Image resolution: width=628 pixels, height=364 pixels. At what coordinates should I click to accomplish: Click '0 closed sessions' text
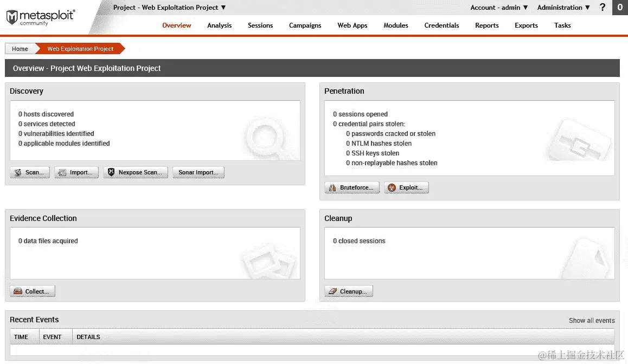[x=359, y=241]
